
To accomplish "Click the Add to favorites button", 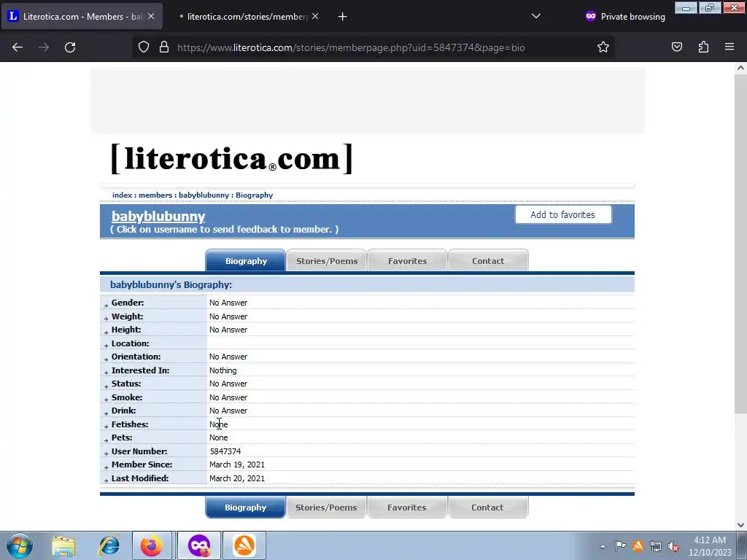I will 562,215.
